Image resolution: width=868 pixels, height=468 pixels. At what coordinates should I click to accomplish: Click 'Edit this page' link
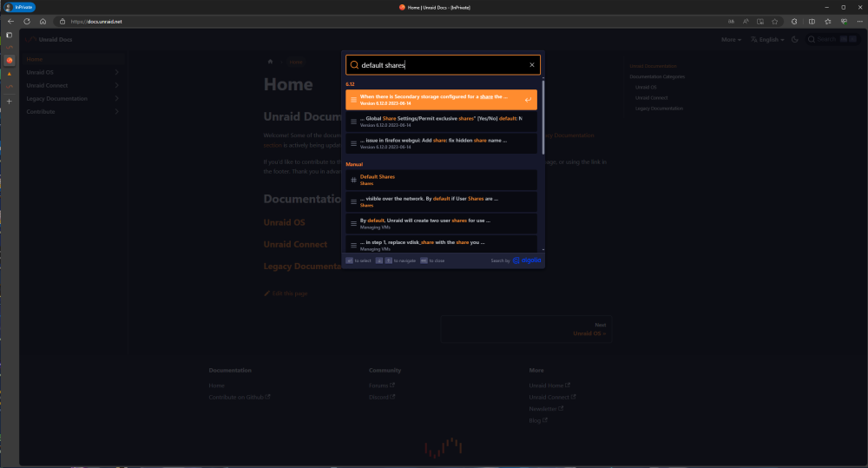pos(286,293)
